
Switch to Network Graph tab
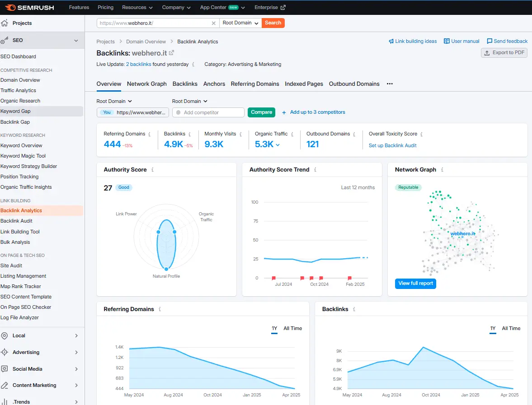coord(146,84)
